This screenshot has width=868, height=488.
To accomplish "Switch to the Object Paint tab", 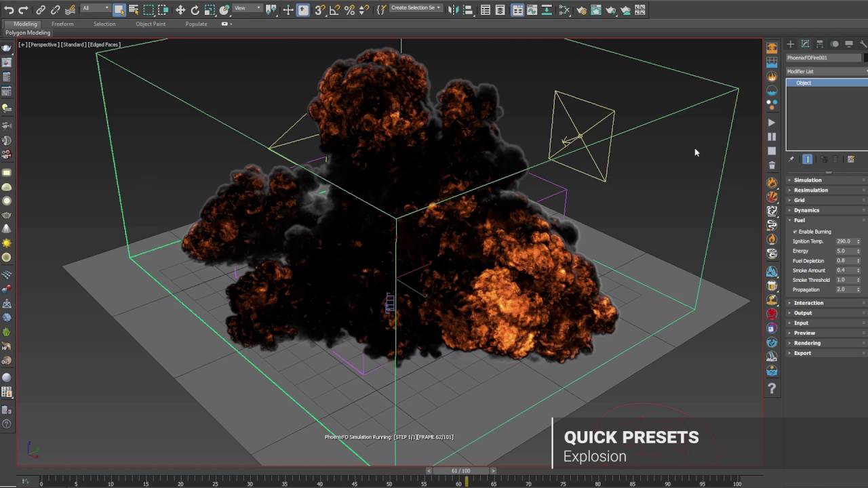I will click(151, 24).
